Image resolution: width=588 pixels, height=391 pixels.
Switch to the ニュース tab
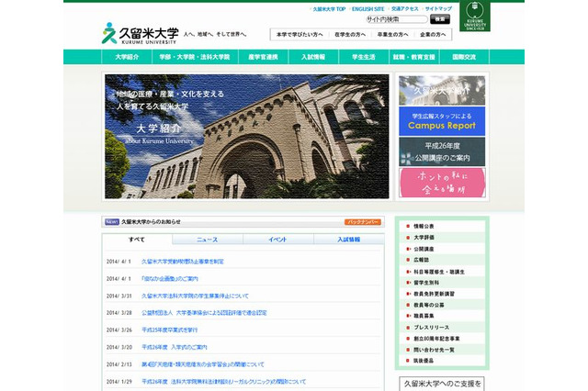208,240
